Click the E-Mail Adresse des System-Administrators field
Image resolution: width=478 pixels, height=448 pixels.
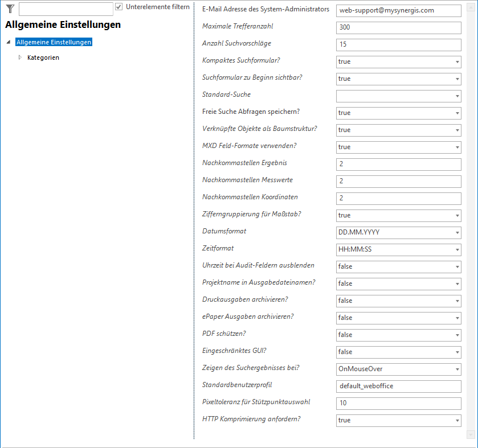click(398, 10)
